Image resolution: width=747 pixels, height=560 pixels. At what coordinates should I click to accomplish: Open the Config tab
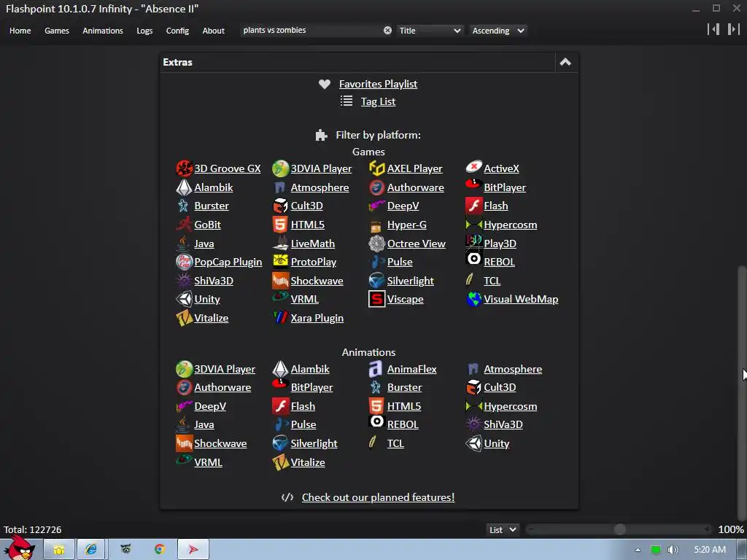[x=177, y=31]
